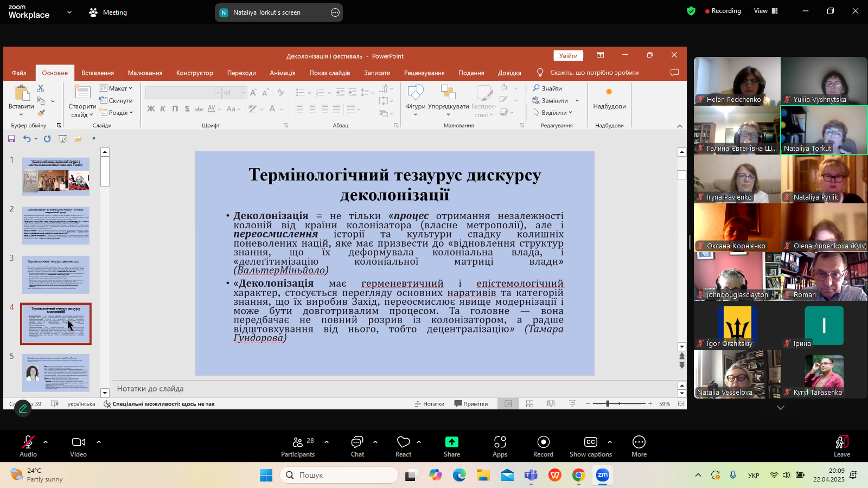
Task: Click the annotation pen icon
Action: pos(23,408)
